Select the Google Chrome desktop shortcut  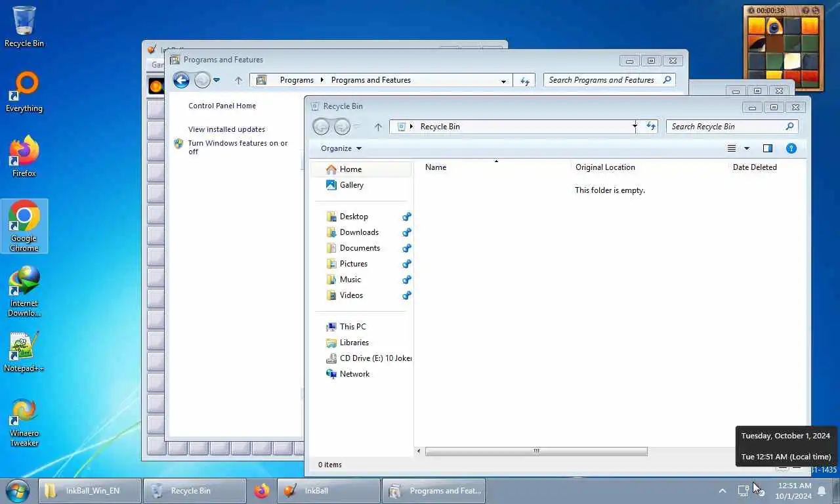[x=24, y=226]
